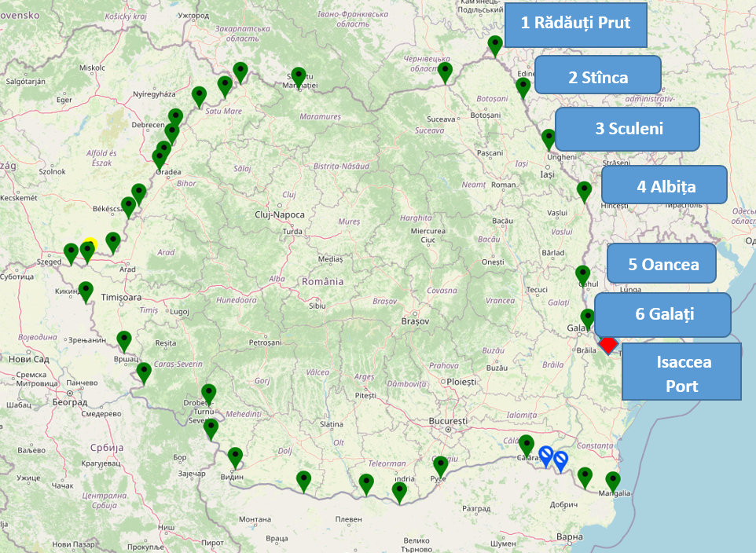This screenshot has width=756, height=553.
Task: Click the "5 Oancea" label box
Action: click(x=662, y=264)
